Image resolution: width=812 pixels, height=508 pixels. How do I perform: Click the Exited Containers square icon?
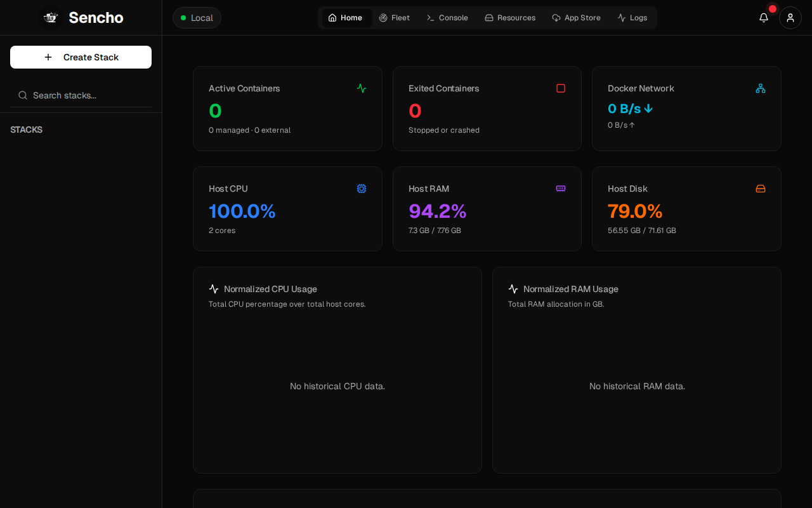coord(561,88)
